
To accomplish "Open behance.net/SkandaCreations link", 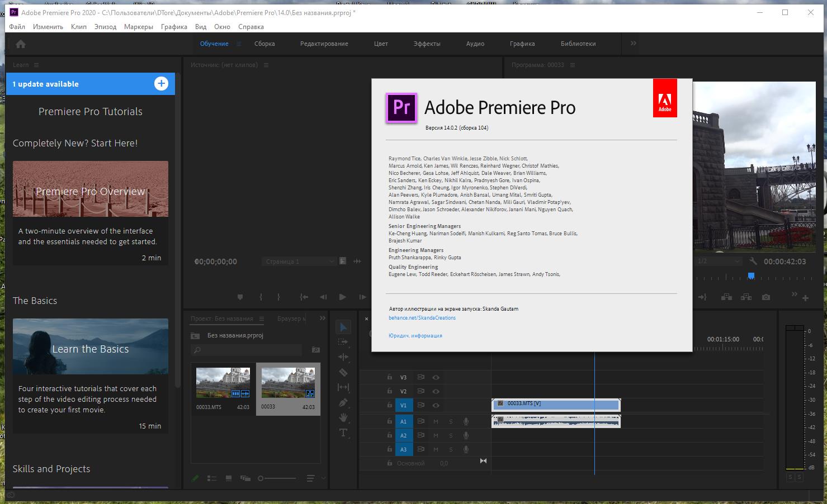I will 422,318.
